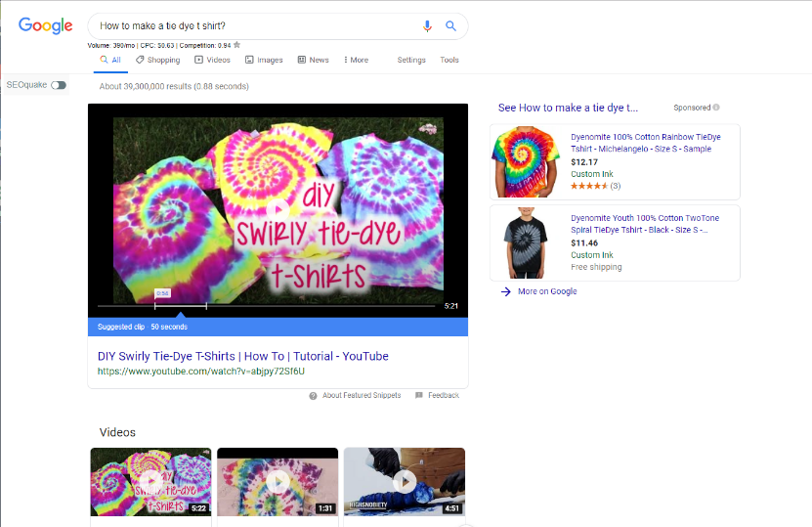Click the star rating with (3) reviews
812x527 pixels.
(595, 186)
